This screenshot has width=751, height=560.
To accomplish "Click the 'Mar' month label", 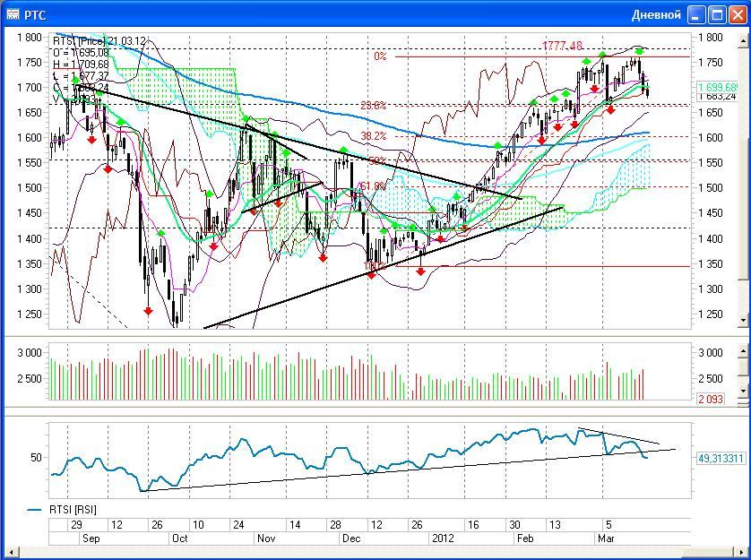I will 606,538.
